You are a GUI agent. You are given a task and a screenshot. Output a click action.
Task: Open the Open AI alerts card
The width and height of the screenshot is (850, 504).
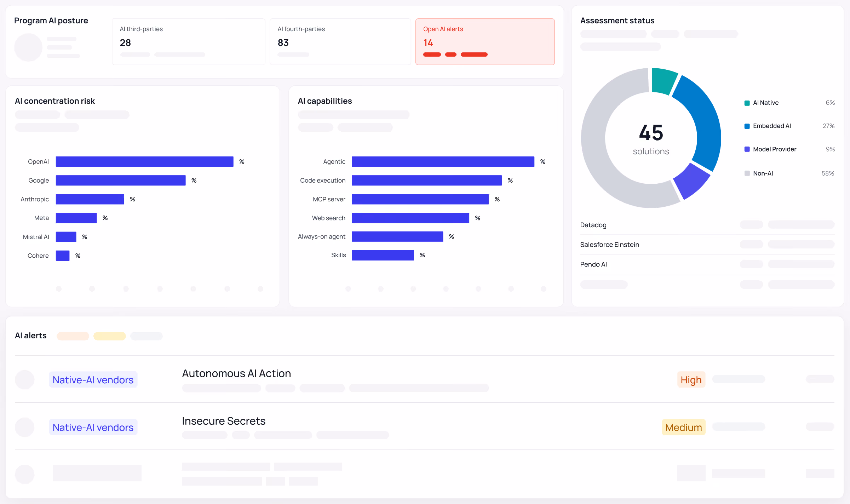[485, 42]
